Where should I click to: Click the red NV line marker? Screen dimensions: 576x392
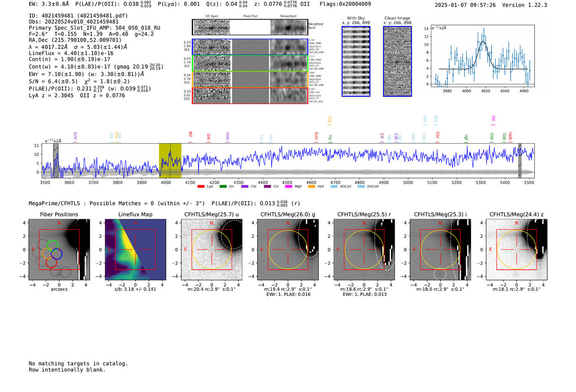[190, 137]
